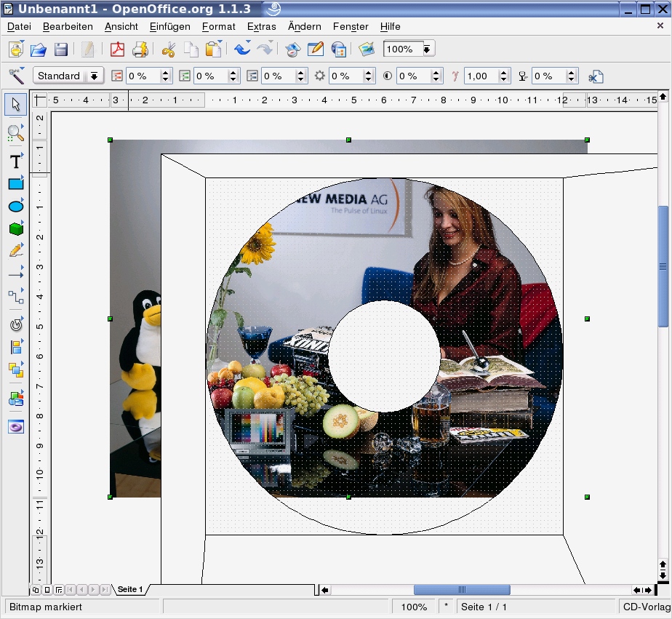Select the 3D objects tool

click(x=16, y=228)
